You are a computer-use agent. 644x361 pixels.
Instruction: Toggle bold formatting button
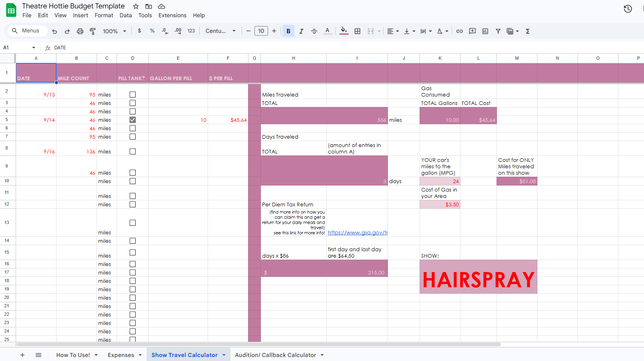click(289, 31)
